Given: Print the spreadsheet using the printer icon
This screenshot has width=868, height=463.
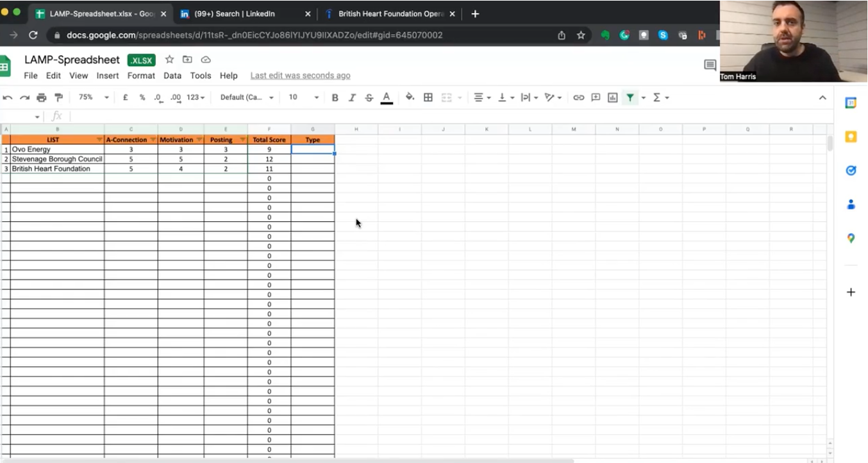Looking at the screenshot, I should pos(42,97).
